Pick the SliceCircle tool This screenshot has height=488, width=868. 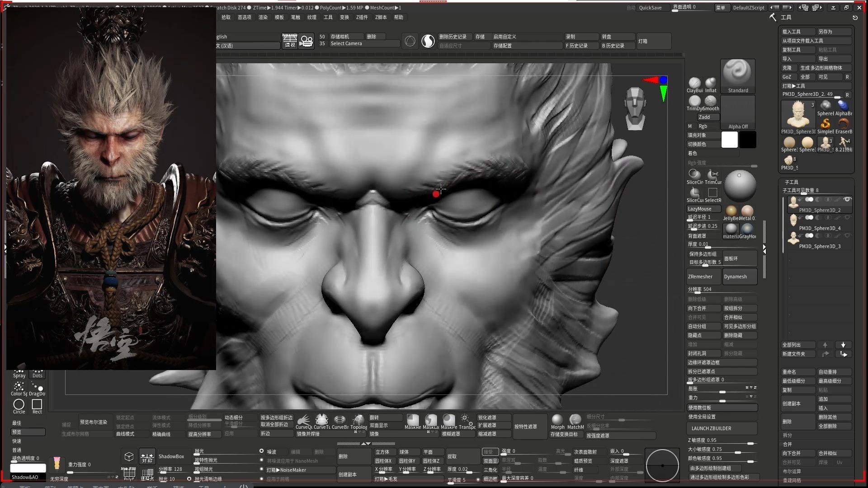click(x=694, y=174)
